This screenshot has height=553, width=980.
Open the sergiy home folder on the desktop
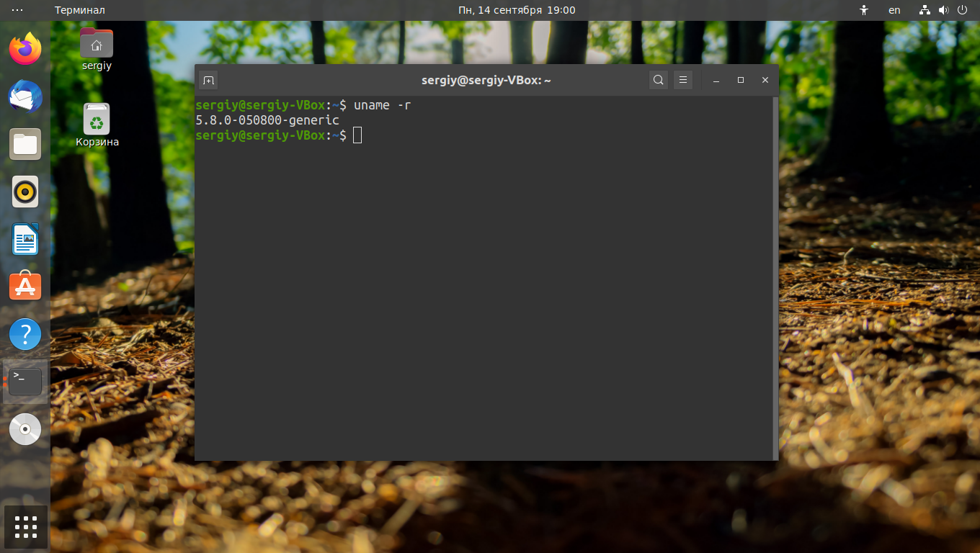pyautogui.click(x=97, y=50)
